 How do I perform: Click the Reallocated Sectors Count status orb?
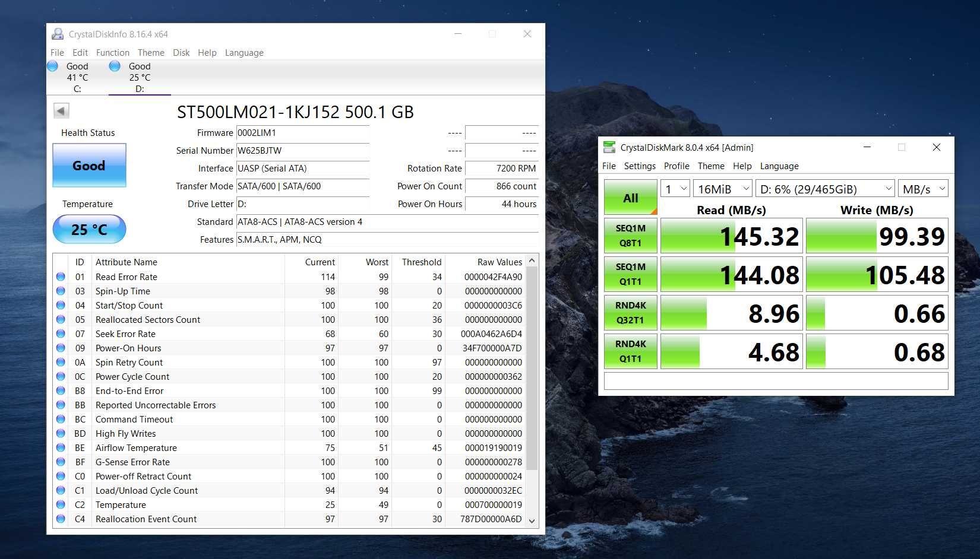[x=61, y=319]
